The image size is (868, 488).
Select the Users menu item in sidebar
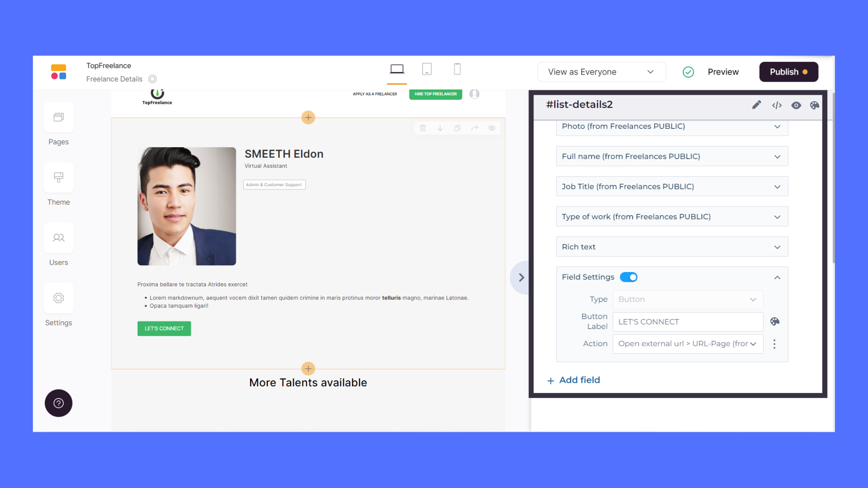(58, 247)
